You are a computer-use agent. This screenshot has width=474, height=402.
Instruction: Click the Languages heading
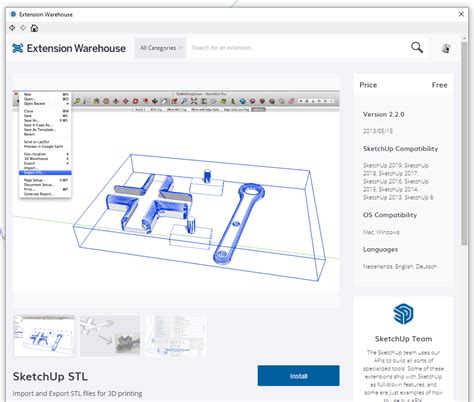[x=380, y=250]
